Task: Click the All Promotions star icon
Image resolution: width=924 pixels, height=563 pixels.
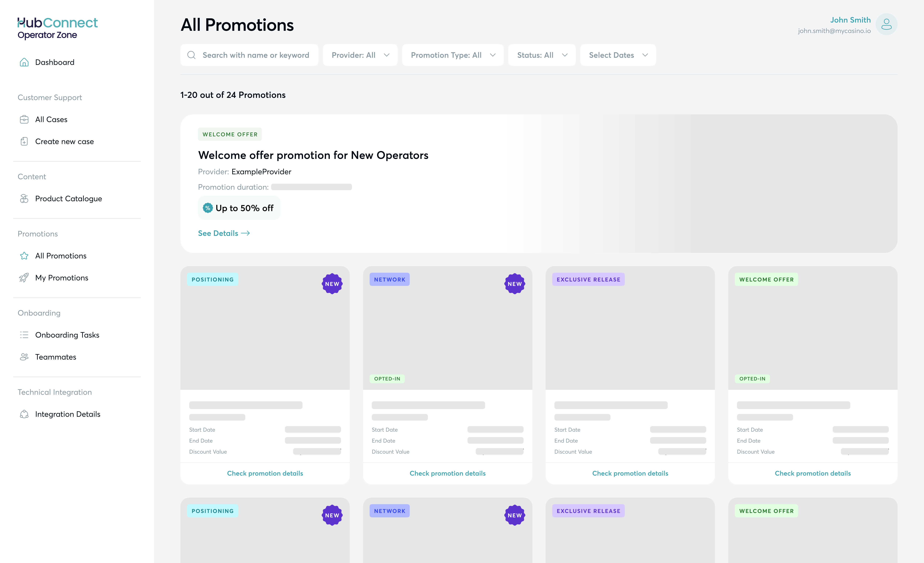Action: [x=24, y=256]
